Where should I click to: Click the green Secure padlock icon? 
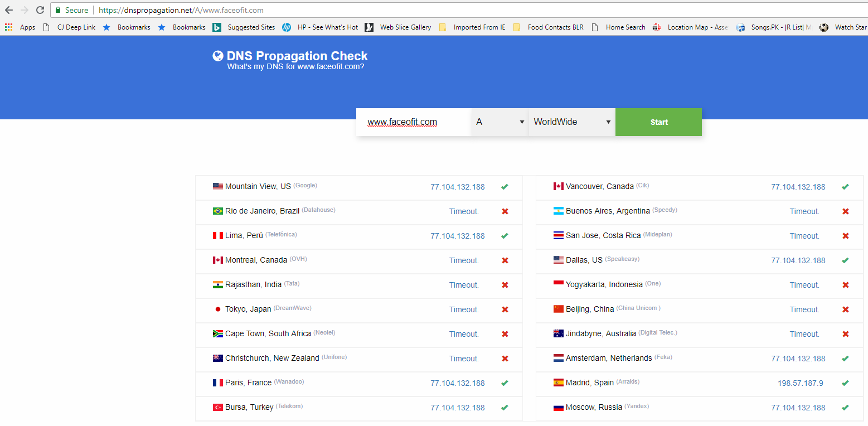(x=58, y=10)
